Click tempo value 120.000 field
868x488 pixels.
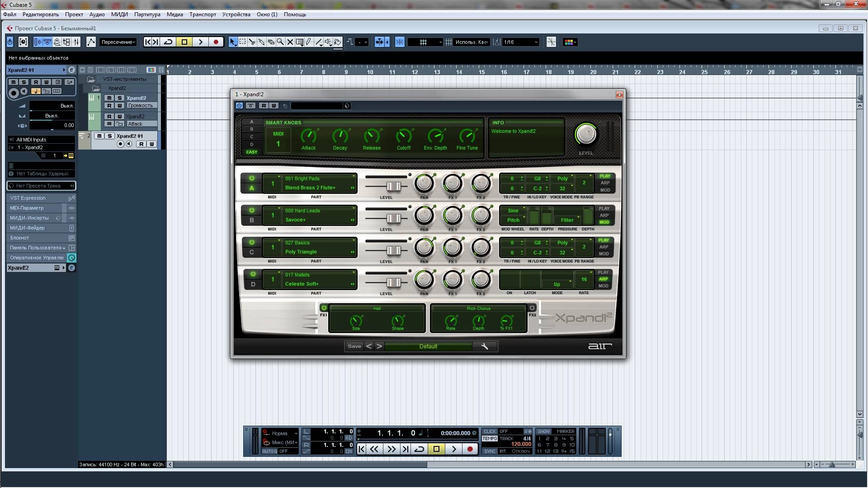coord(521,445)
